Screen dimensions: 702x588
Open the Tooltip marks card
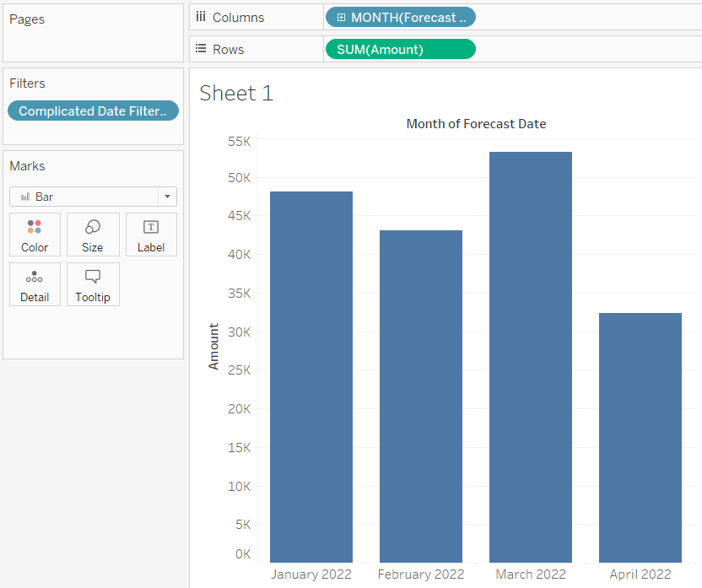pos(93,284)
